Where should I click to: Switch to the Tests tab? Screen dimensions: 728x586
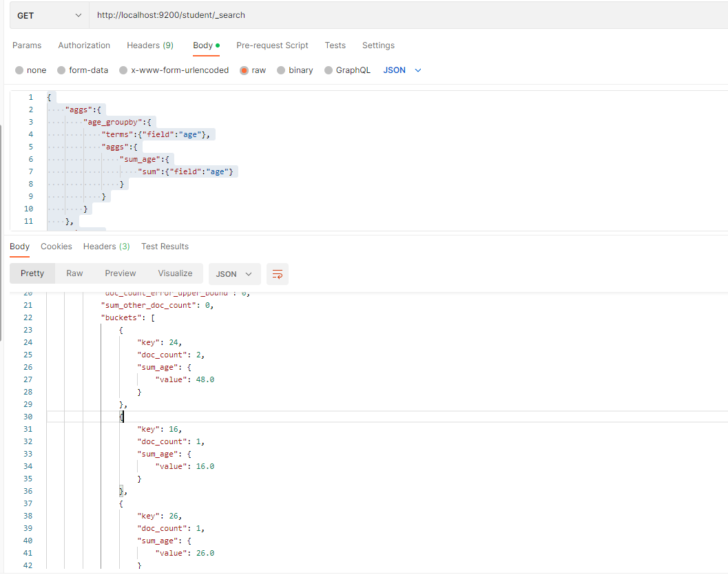335,45
